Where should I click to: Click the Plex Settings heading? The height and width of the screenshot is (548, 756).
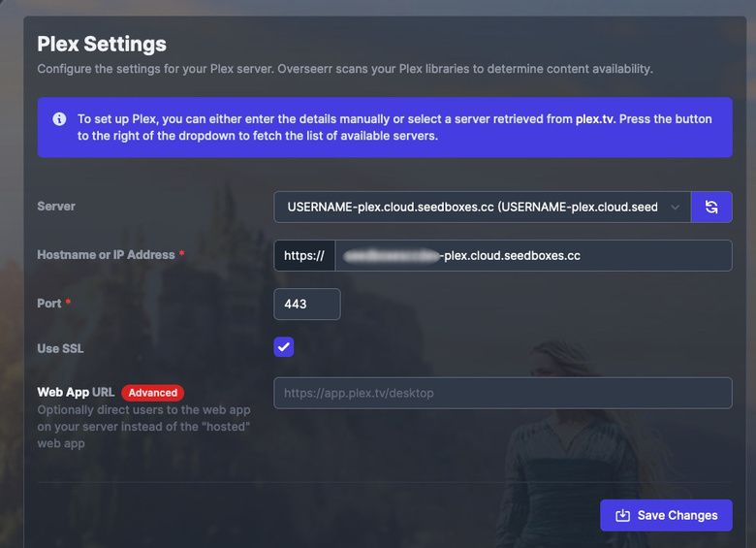pos(102,44)
